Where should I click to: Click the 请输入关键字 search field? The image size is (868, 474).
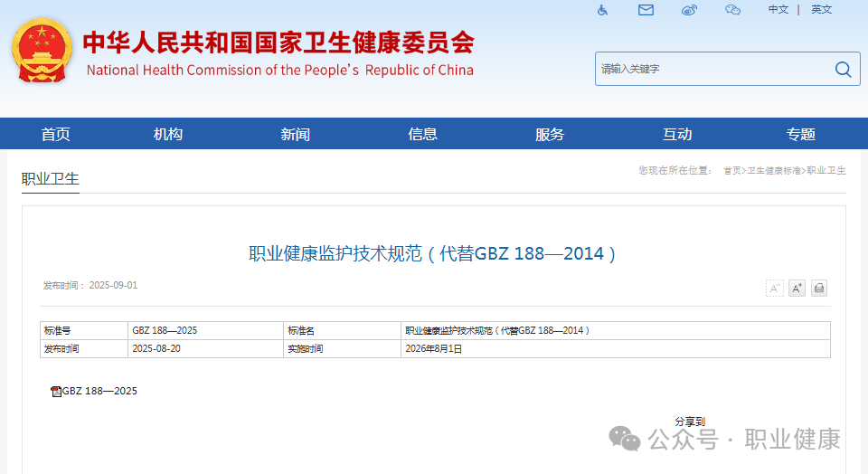tap(710, 69)
